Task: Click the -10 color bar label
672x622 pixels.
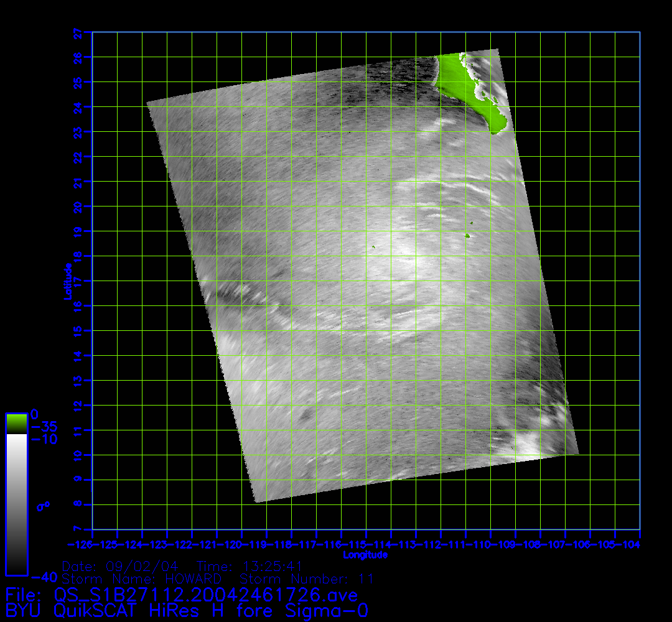Action: point(44,440)
